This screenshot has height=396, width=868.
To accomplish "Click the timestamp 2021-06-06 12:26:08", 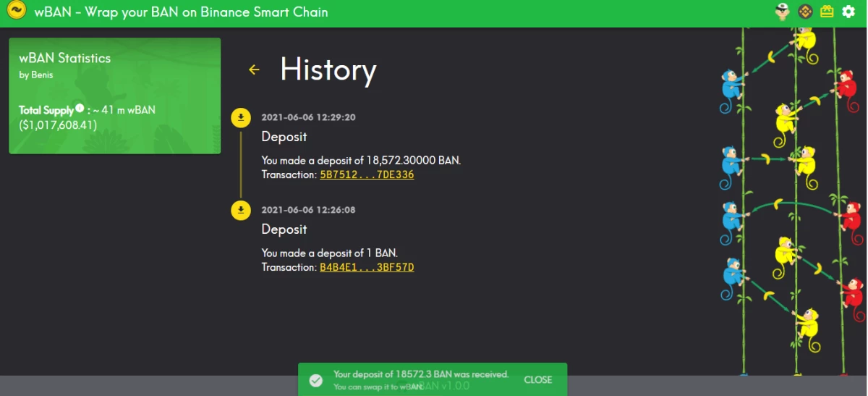I will tap(309, 210).
